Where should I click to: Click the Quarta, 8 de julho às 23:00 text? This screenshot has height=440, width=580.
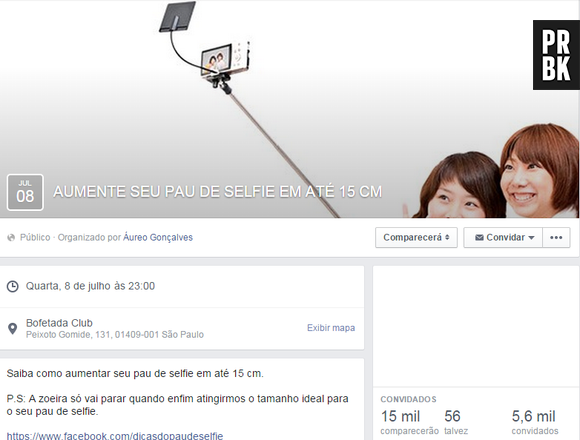click(x=90, y=286)
